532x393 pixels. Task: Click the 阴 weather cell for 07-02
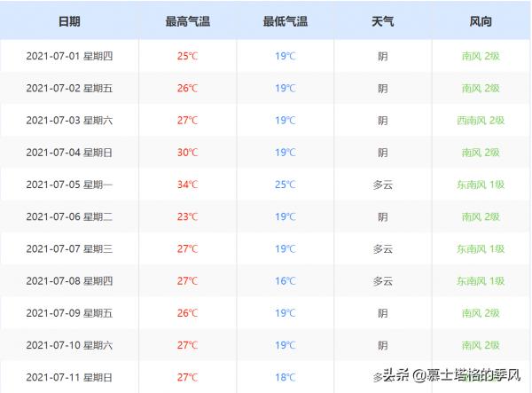[383, 88]
